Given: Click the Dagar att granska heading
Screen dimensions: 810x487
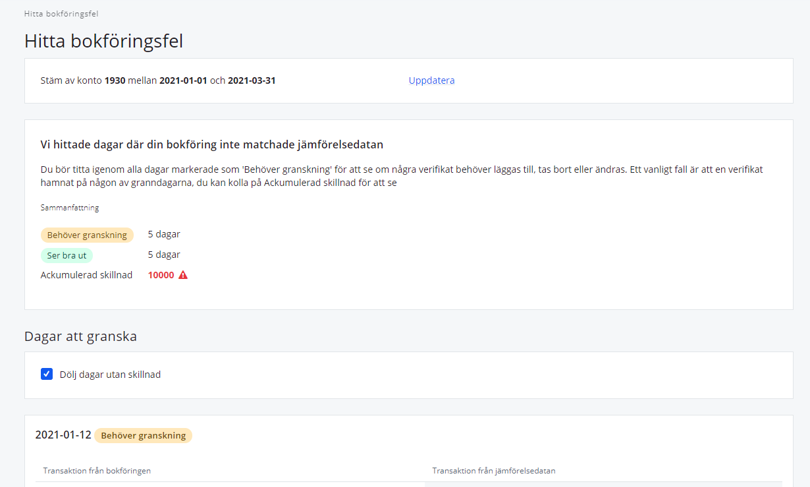Looking at the screenshot, I should [81, 336].
